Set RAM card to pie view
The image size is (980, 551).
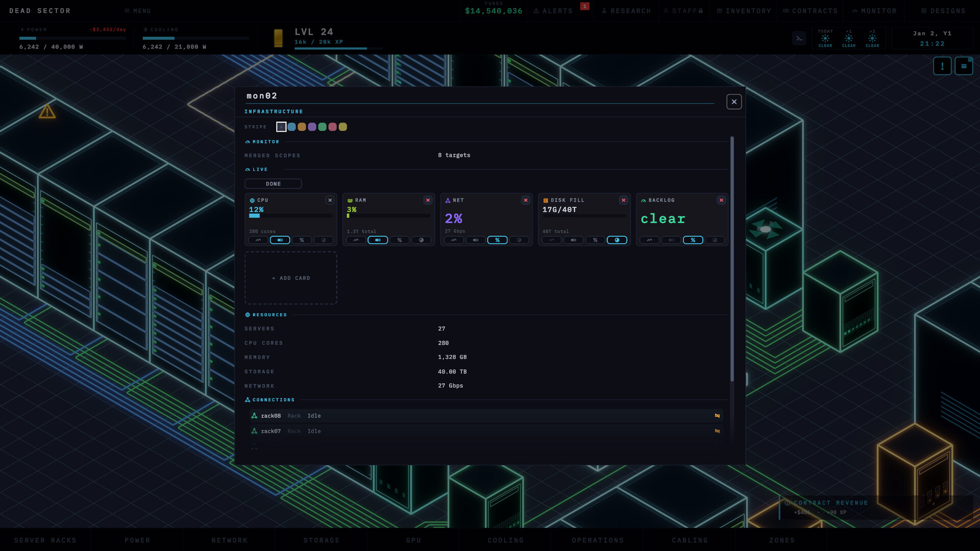point(421,240)
